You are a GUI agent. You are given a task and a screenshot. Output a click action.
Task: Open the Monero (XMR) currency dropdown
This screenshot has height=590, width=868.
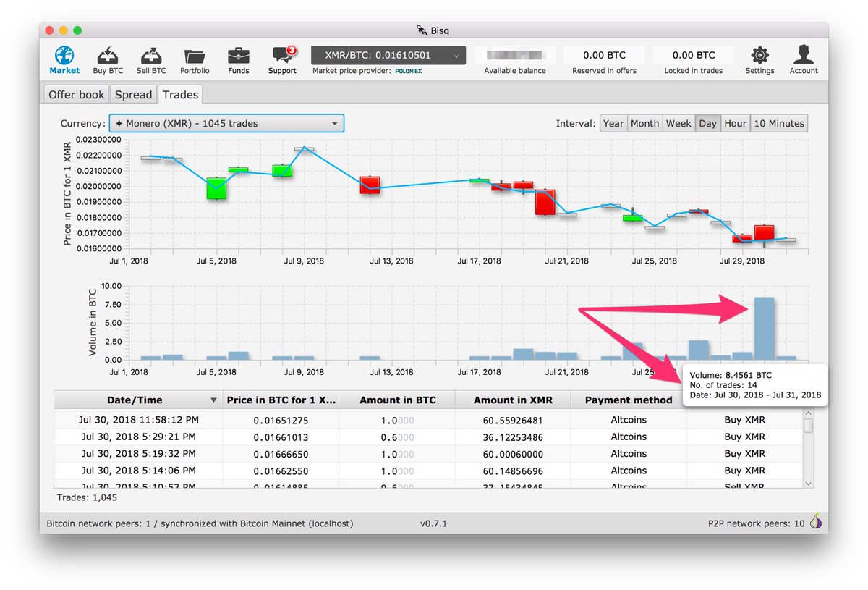point(226,123)
